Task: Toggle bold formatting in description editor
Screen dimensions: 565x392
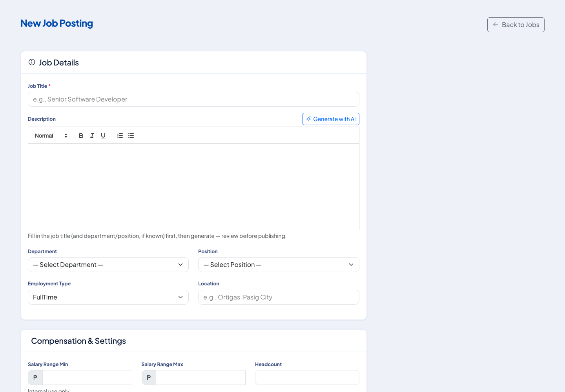Action: click(81, 136)
